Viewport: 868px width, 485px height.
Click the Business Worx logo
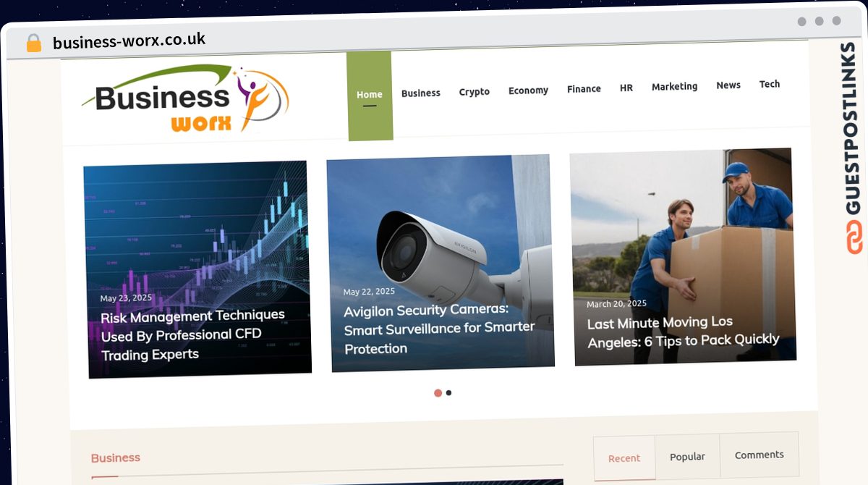coord(186,99)
